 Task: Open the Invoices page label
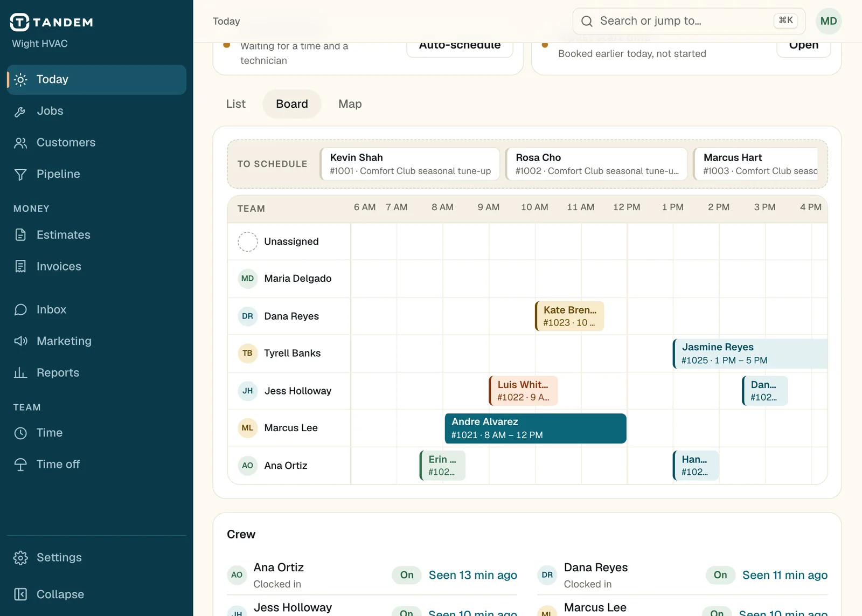[59, 266]
